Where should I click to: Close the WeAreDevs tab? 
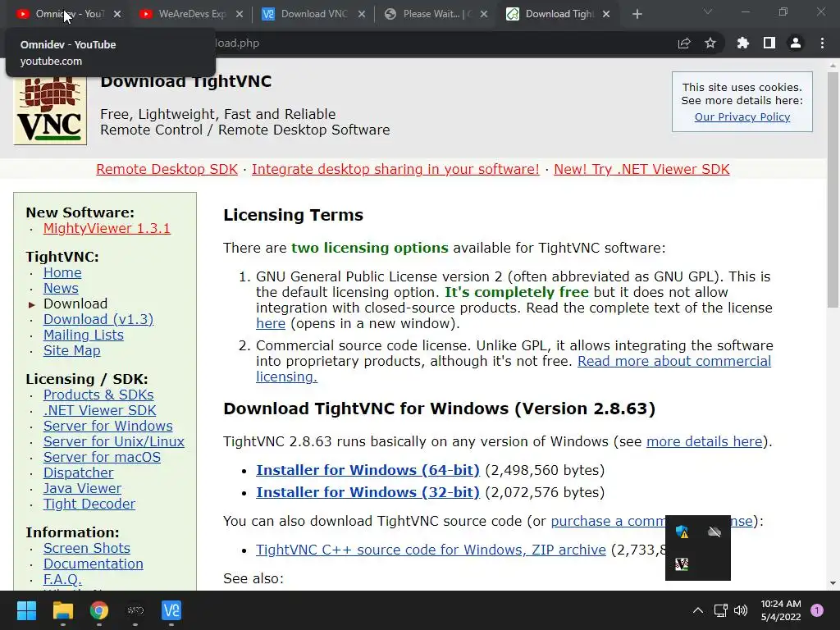(240, 14)
